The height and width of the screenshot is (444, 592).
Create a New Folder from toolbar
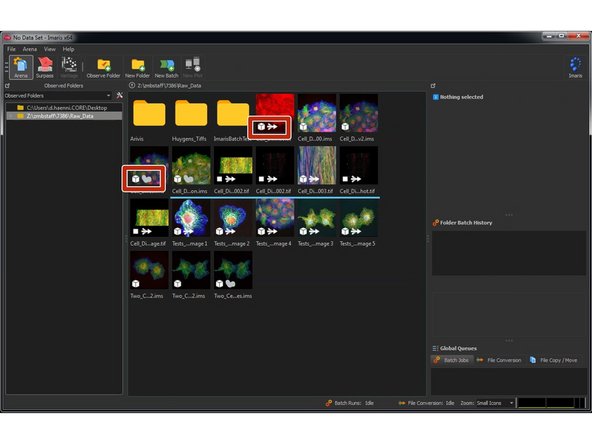137,68
